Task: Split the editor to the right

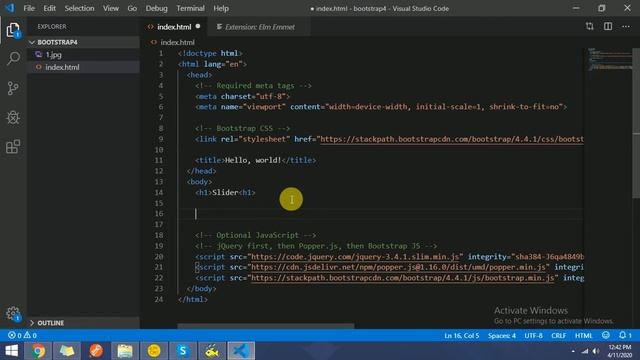Action: (608, 27)
